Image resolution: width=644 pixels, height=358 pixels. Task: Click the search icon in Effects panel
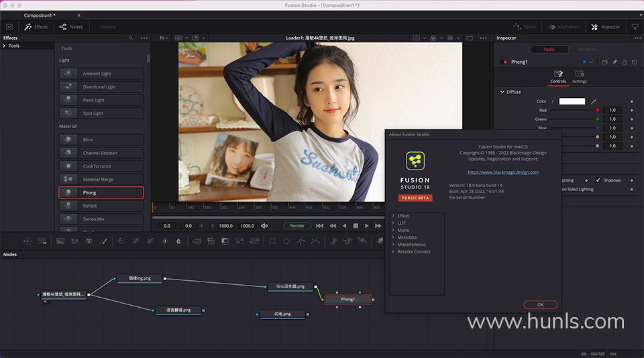(x=131, y=38)
